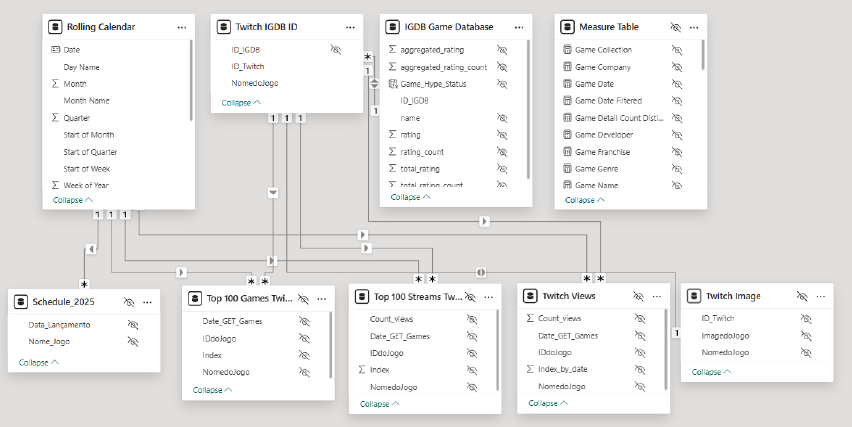Click the calendar icon beside the Date field
The height and width of the screenshot is (427, 852).
click(x=55, y=49)
